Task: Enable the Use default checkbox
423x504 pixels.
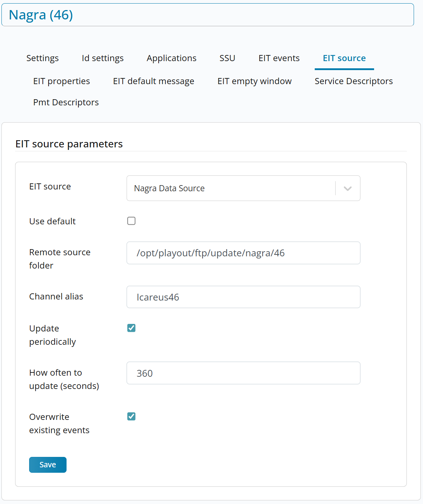Action: point(131,221)
